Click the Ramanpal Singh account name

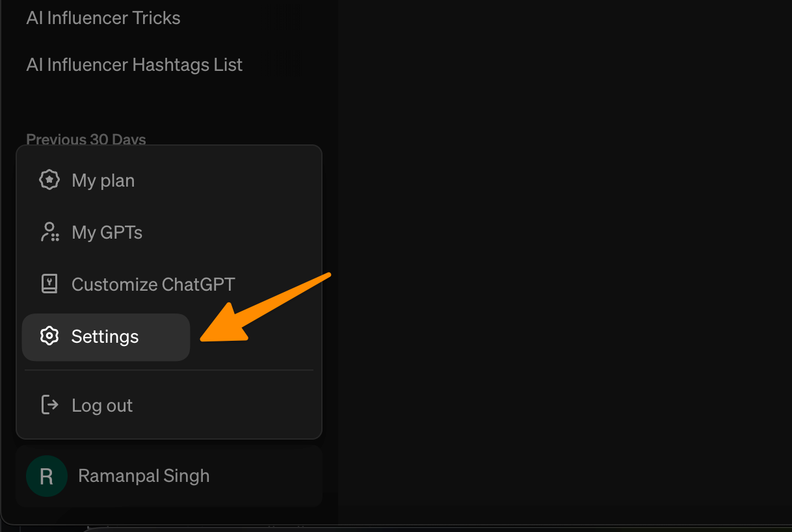pyautogui.click(x=144, y=476)
